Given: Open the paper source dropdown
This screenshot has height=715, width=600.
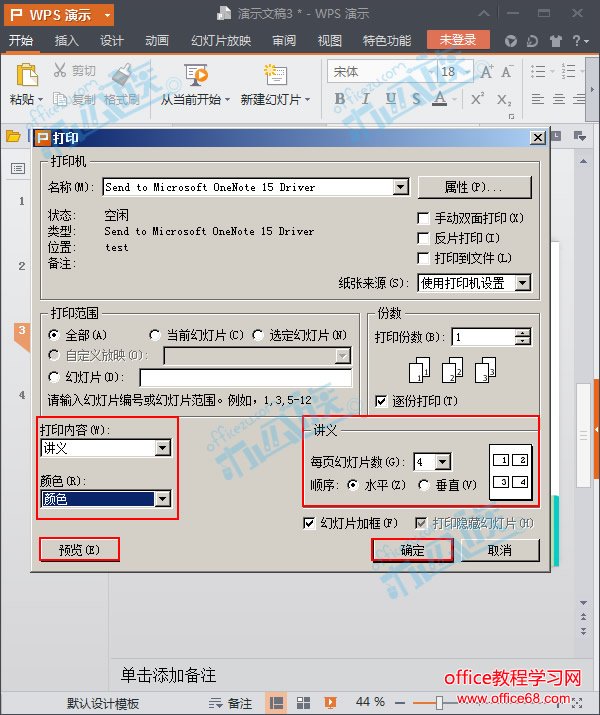Looking at the screenshot, I should (x=522, y=283).
